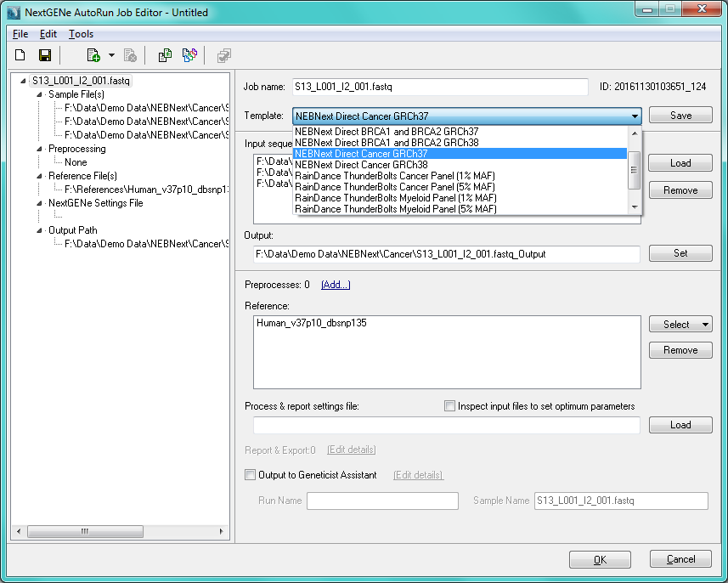
Task: Click the template list scroll down arrow
Action: pos(635,207)
